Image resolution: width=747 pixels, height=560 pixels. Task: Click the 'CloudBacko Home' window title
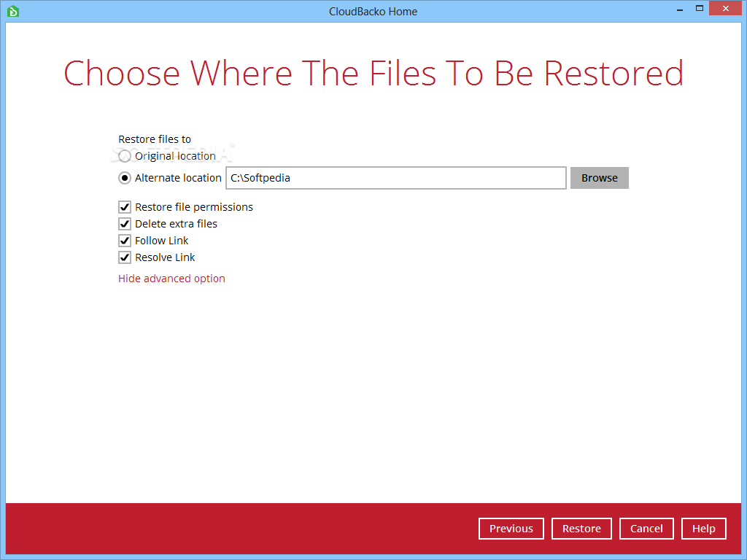(x=373, y=12)
